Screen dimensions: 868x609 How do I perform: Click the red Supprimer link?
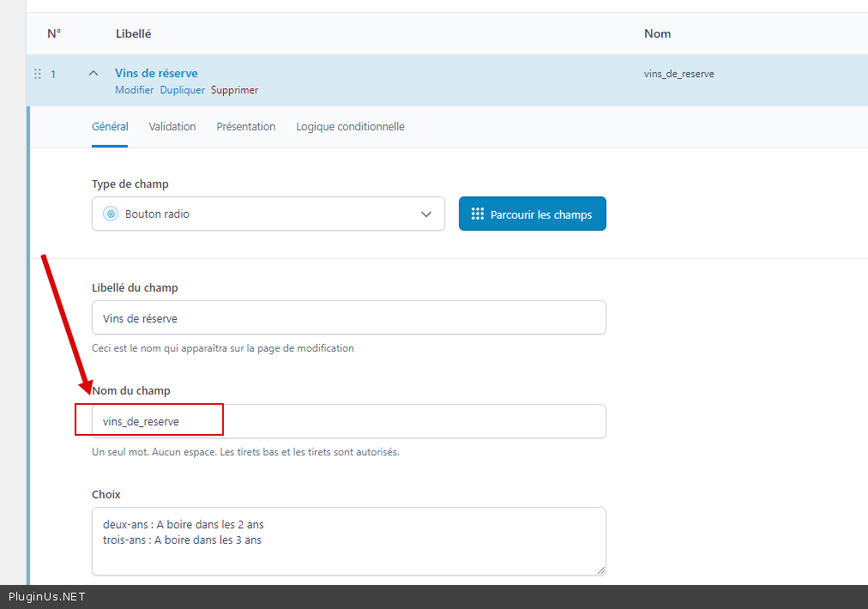pyautogui.click(x=234, y=90)
